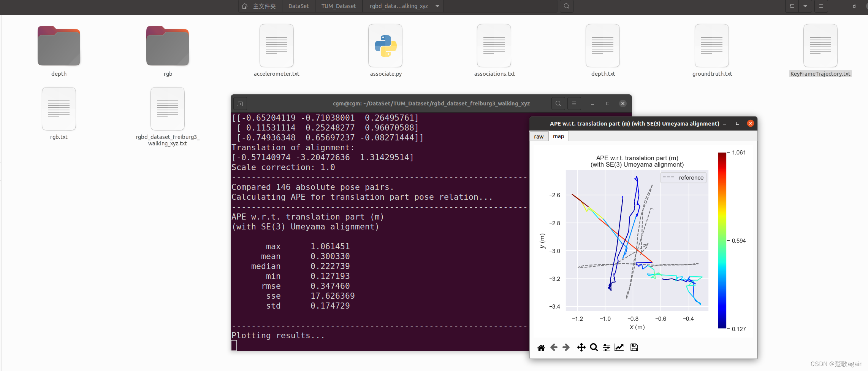Select the Zoom magnifier tool in plot toolbar
This screenshot has height=371, width=868.
594,347
